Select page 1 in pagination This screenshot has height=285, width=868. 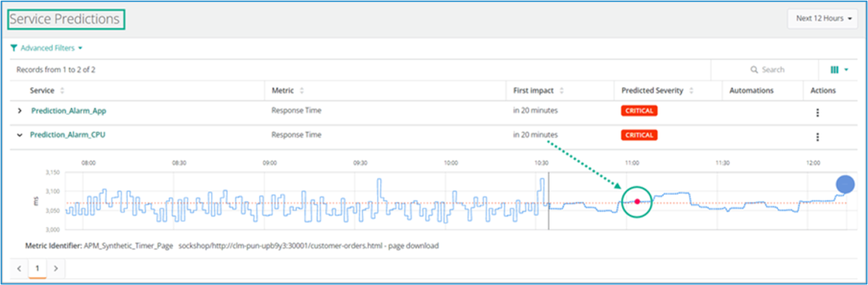pyautogui.click(x=37, y=268)
